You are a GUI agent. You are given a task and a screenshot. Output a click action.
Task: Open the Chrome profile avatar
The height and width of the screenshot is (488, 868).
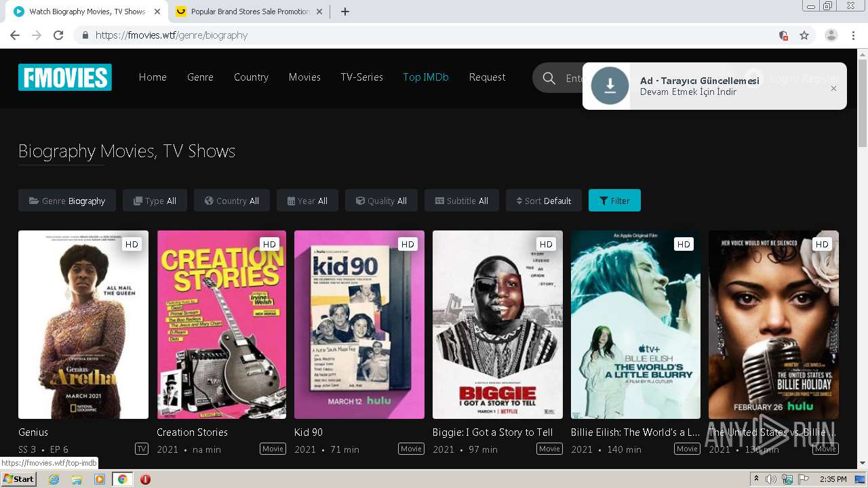point(831,35)
